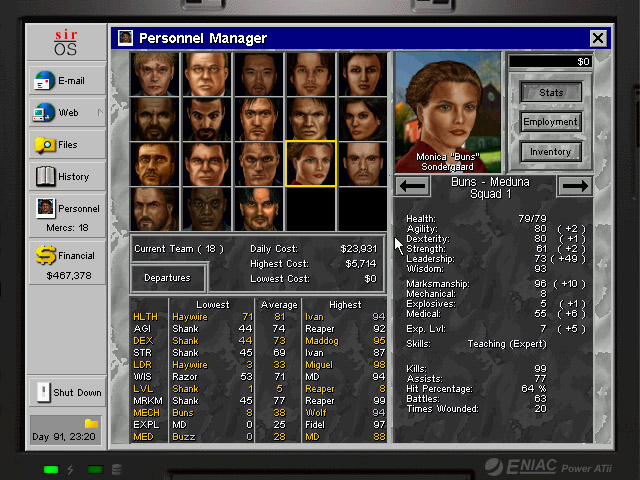
Task: Click 'Razor' in the WIS row
Action: [x=184, y=377]
